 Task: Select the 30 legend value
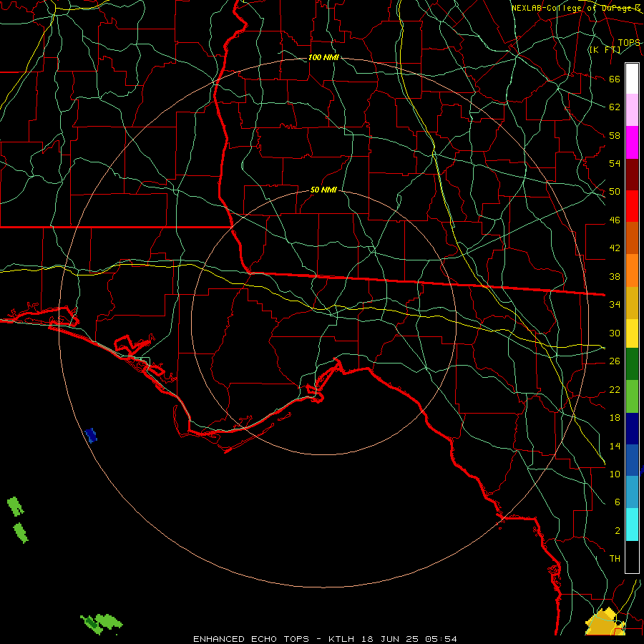pos(615,333)
